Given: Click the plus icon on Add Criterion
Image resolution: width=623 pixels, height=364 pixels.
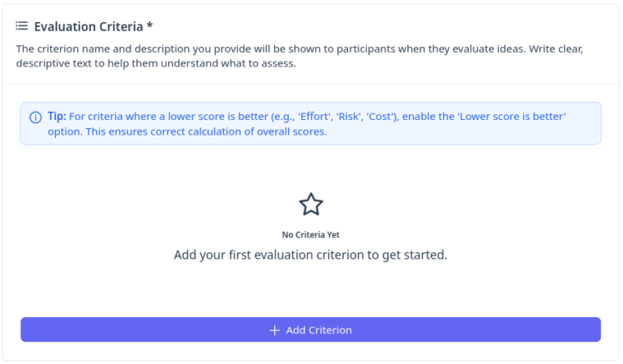Looking at the screenshot, I should coord(274,330).
